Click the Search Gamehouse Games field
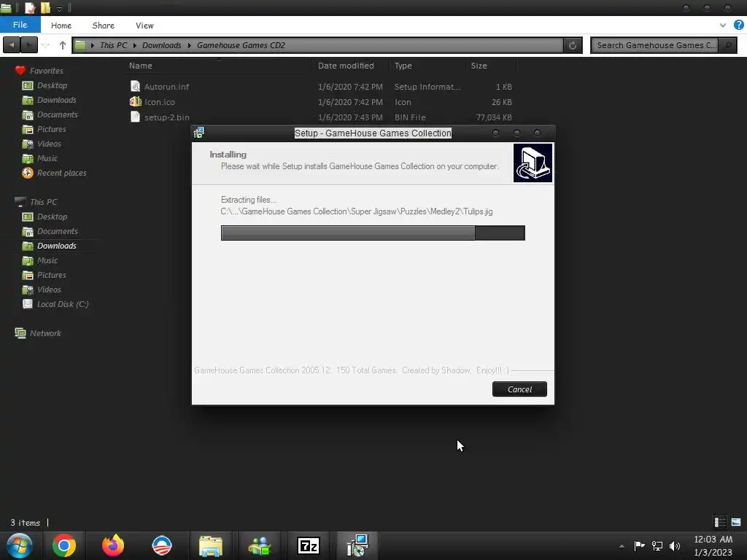The image size is (747, 560). (x=655, y=45)
